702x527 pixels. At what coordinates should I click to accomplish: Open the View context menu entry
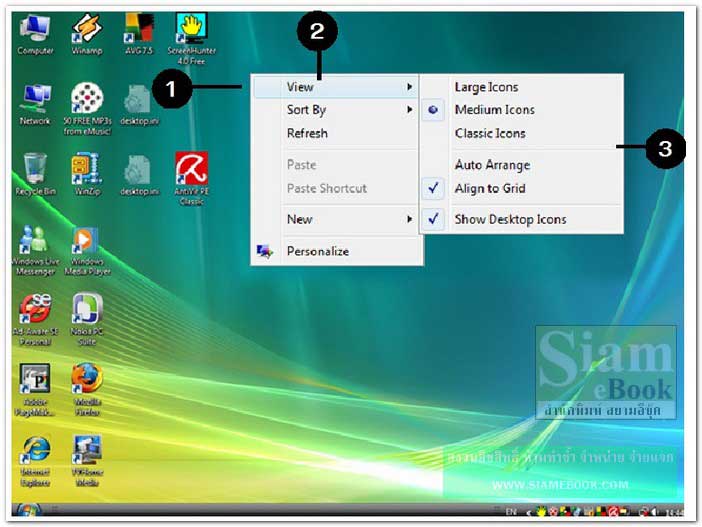(x=336, y=87)
